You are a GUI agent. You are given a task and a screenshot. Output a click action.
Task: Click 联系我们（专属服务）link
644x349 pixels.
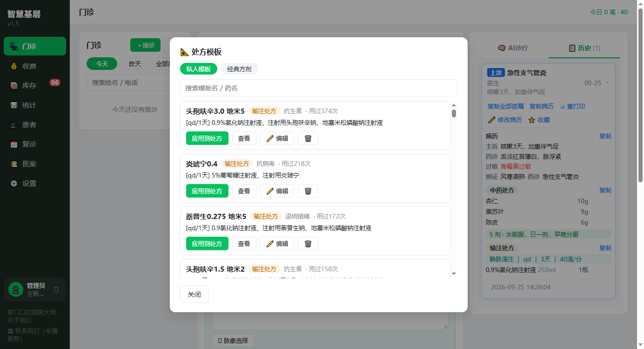point(33,335)
